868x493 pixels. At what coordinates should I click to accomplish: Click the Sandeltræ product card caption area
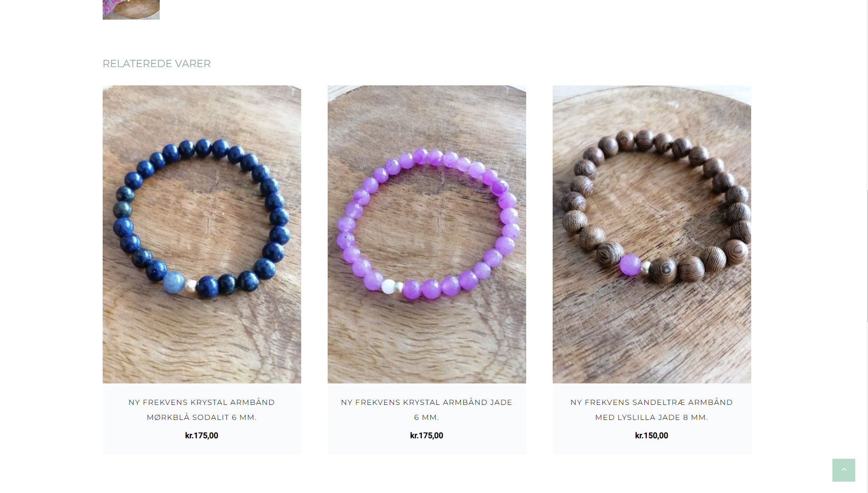[652, 419]
